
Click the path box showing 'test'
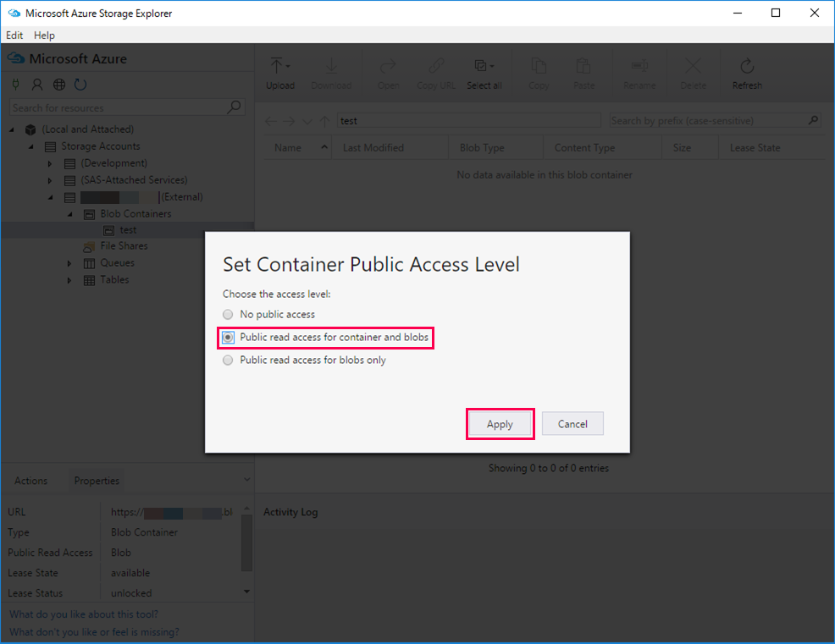point(469,121)
